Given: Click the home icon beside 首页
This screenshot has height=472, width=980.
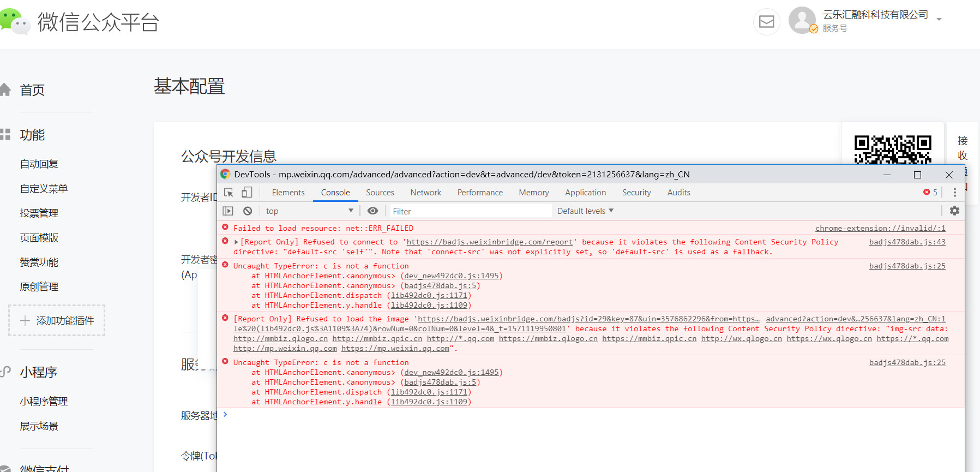Looking at the screenshot, I should (x=5, y=89).
